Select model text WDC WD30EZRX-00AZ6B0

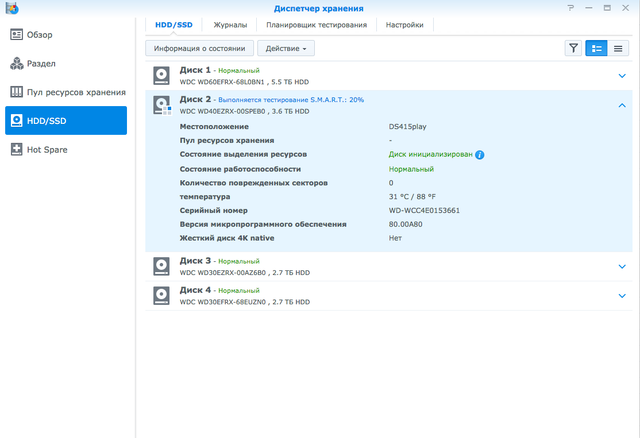click(x=222, y=273)
